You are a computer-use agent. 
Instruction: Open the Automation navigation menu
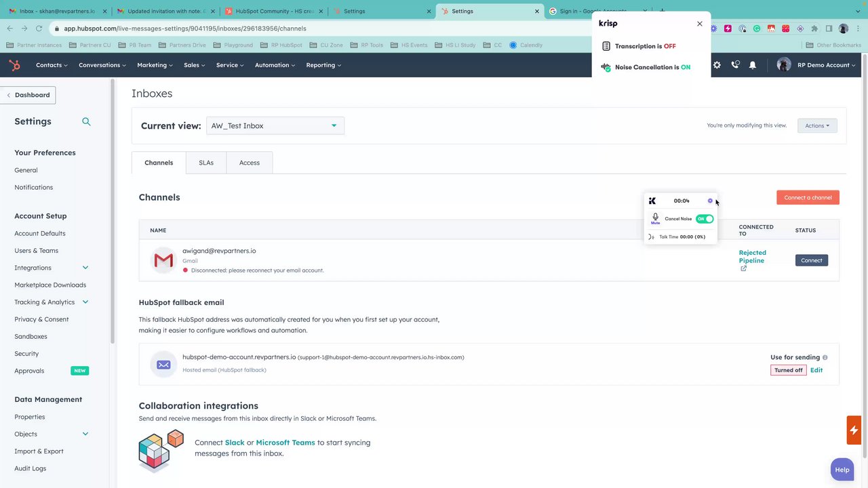point(275,65)
